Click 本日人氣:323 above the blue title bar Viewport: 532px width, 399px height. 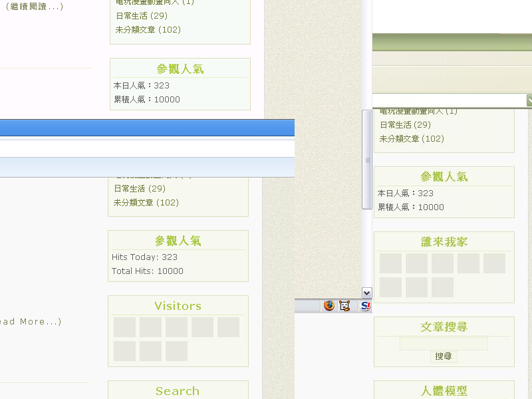coord(142,86)
